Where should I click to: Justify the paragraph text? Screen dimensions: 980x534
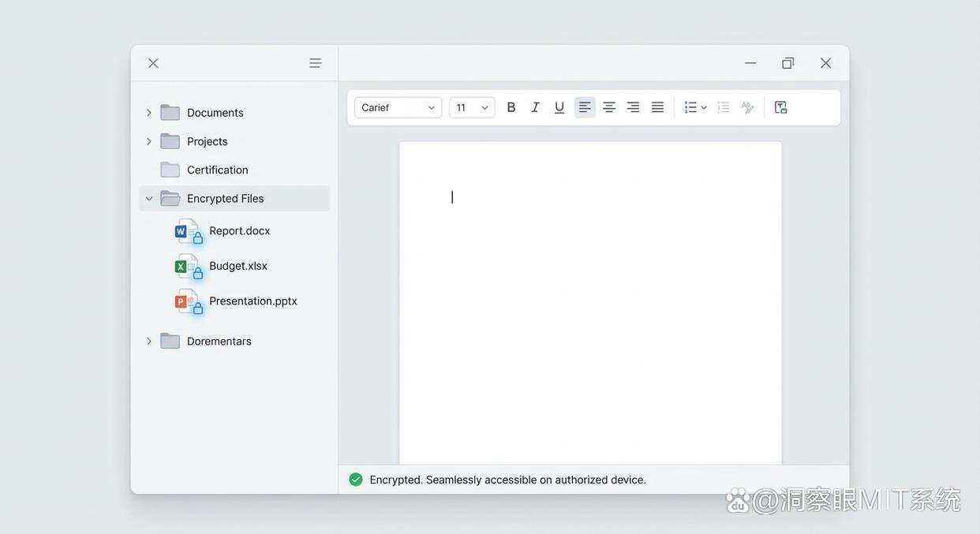657,107
